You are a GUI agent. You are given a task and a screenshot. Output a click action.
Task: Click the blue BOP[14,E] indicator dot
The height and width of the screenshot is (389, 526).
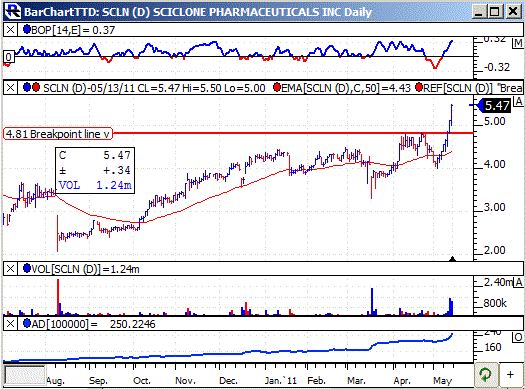[27, 30]
